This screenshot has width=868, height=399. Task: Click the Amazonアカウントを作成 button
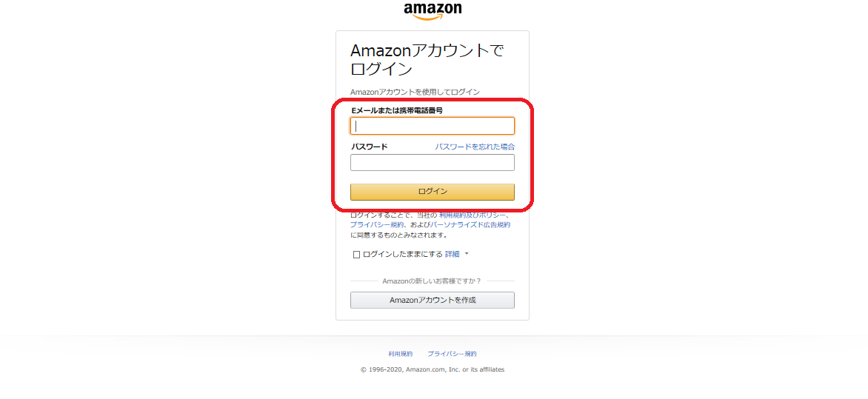pos(433,300)
